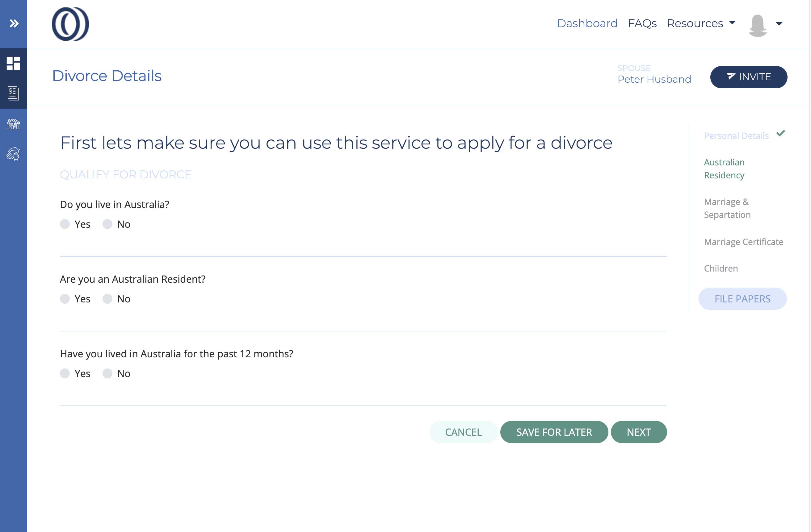Open the dashboard grid icon in sidebar

(13, 63)
